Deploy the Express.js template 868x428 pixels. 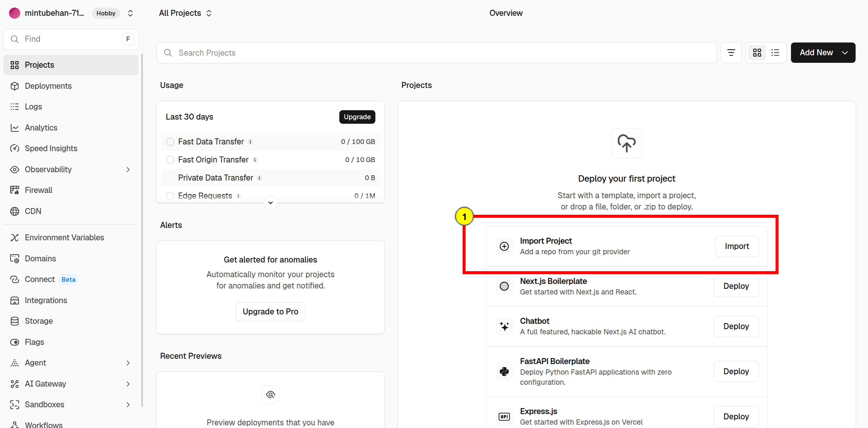pos(736,417)
